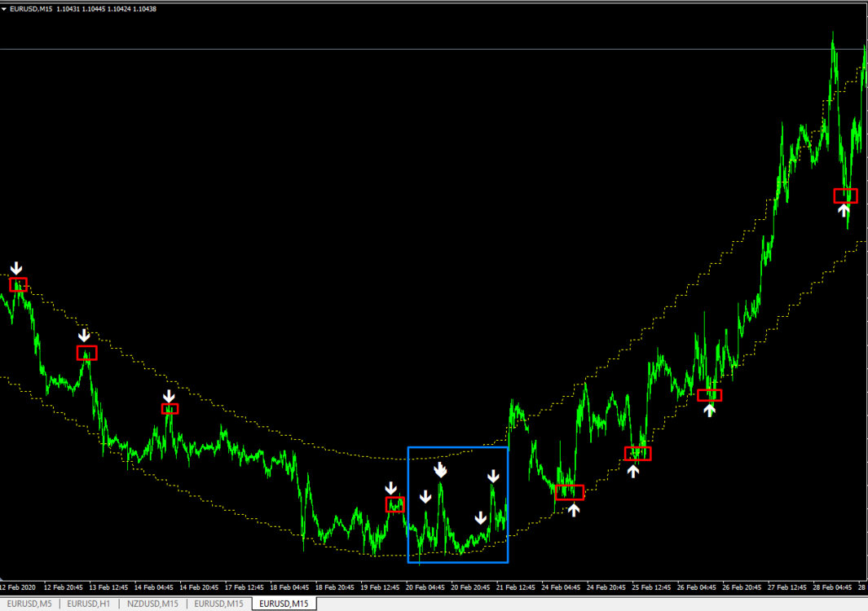The image size is (868, 611).
Task: Click the 28 Feb 04:45 time label
Action: (833, 587)
